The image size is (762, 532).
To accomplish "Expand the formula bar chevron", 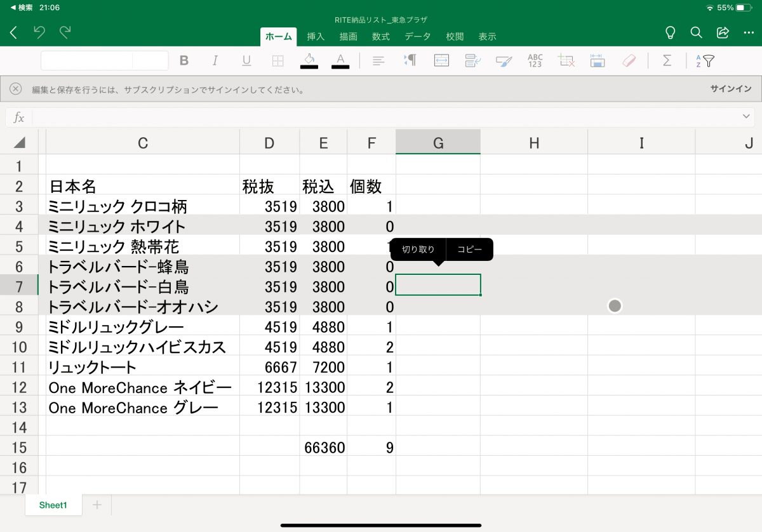I will click(746, 117).
